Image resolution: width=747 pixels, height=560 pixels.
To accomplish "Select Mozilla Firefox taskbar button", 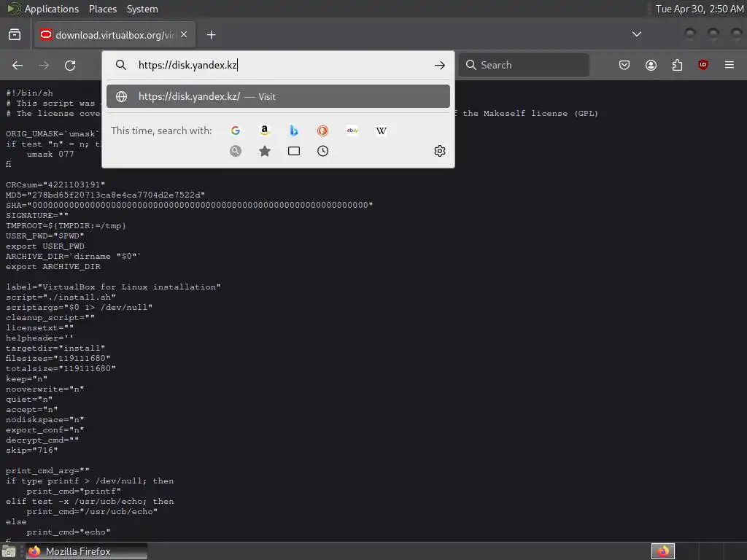I will (86, 551).
